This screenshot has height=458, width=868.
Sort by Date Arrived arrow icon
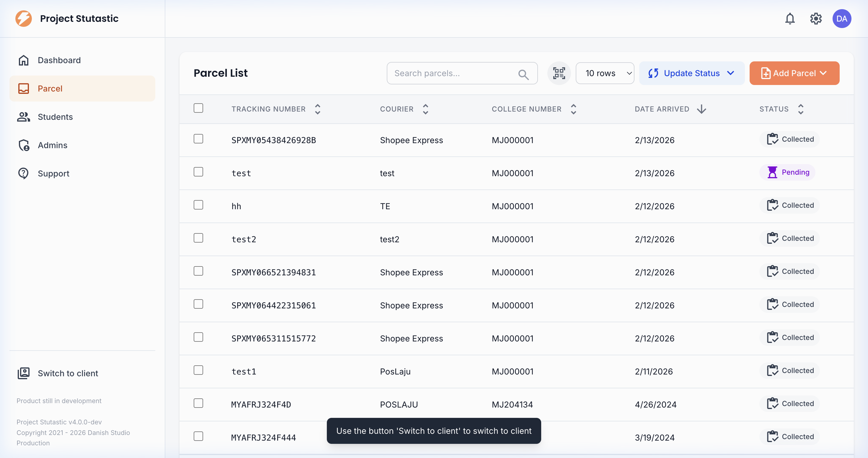coord(701,109)
